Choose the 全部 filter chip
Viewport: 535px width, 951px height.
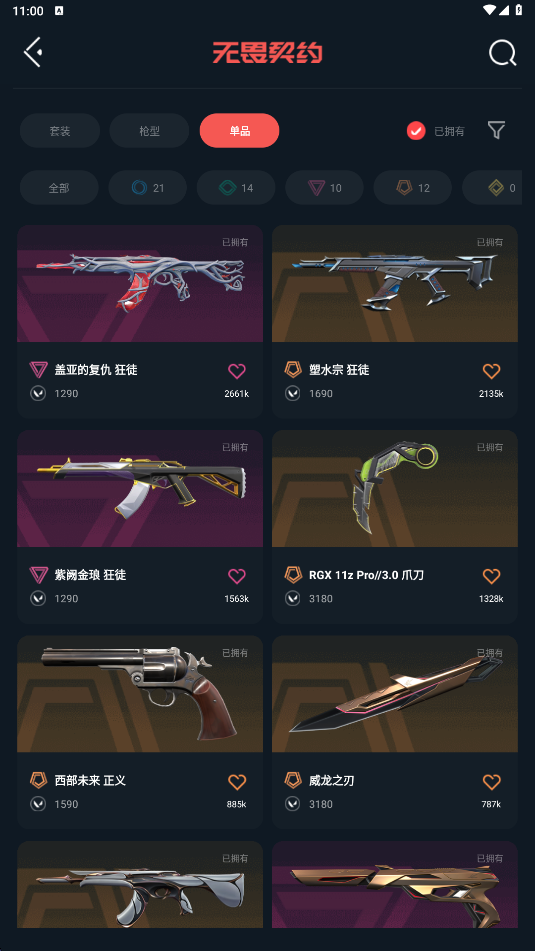(59, 187)
